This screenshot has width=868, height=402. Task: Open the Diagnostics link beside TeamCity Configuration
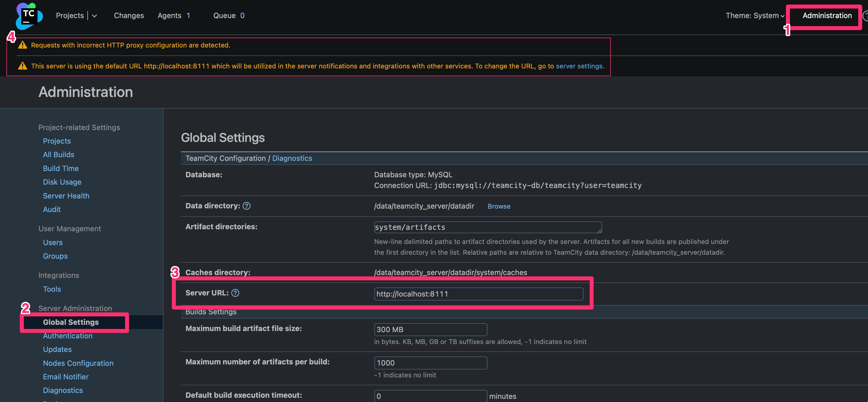tap(292, 158)
